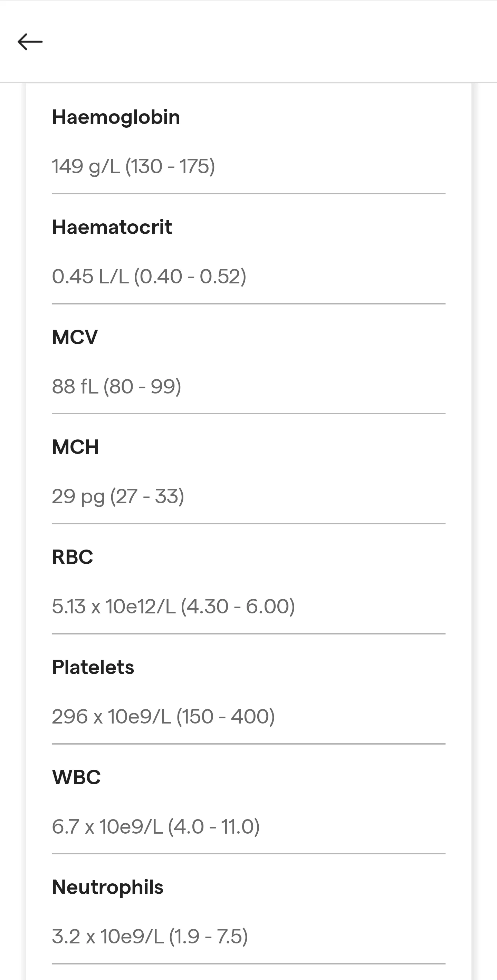
Task: Select the Neutrophils heading
Action: click(108, 887)
